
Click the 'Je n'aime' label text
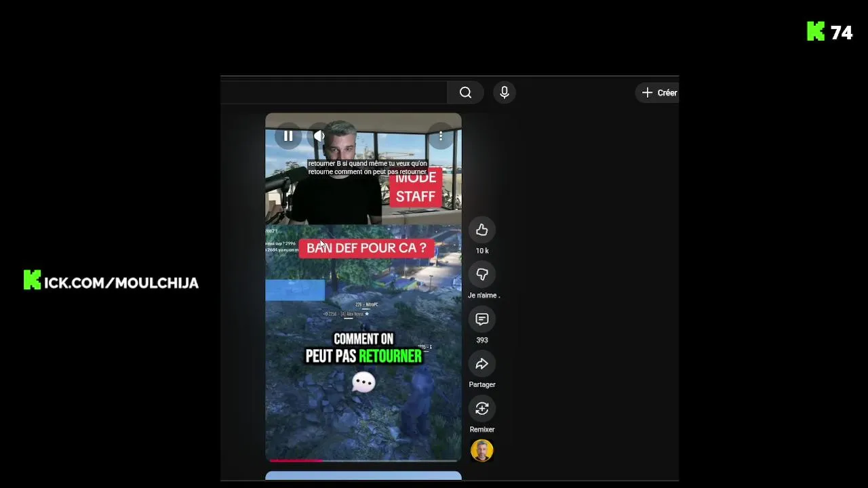[x=484, y=296]
